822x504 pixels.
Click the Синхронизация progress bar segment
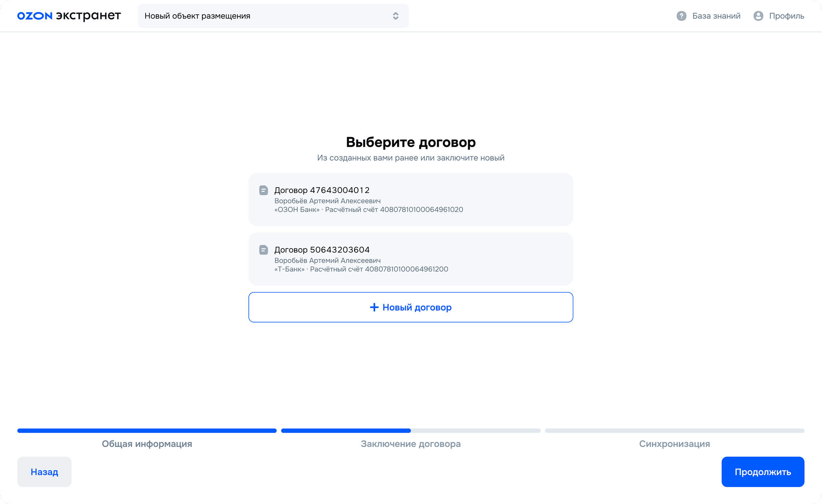point(674,431)
